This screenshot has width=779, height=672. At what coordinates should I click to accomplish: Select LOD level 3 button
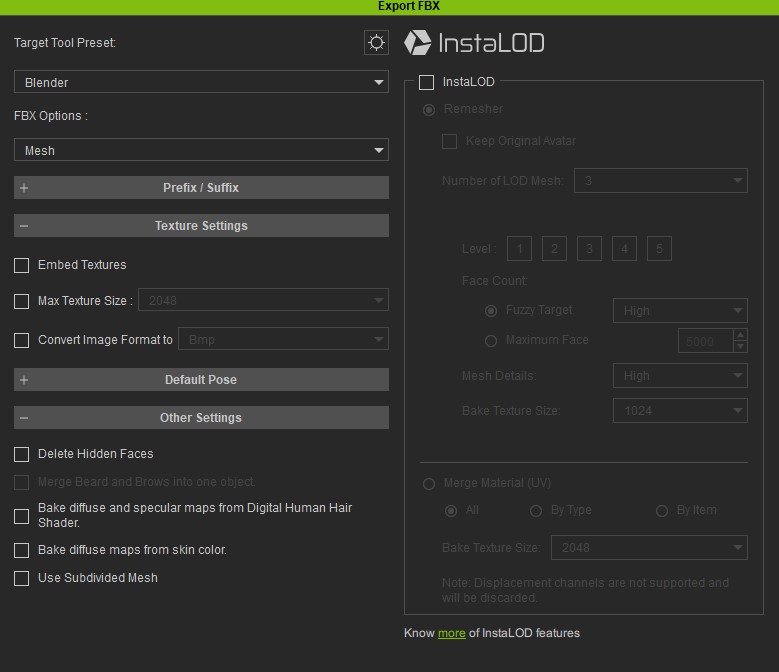coord(589,248)
